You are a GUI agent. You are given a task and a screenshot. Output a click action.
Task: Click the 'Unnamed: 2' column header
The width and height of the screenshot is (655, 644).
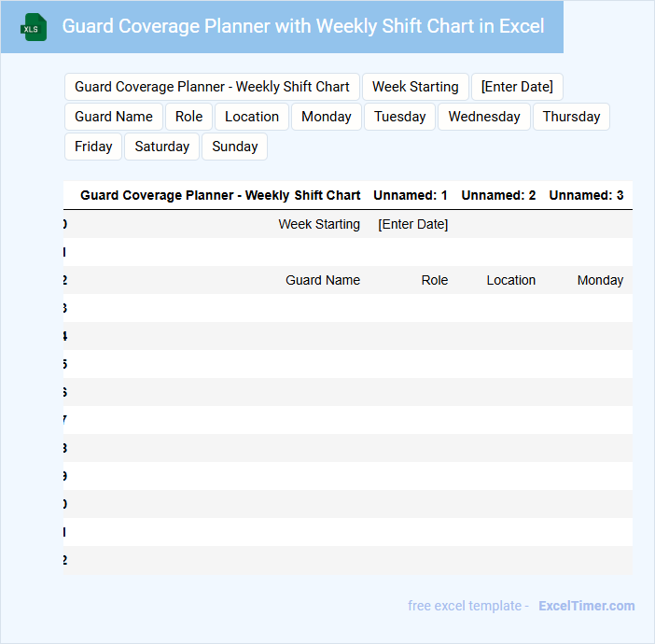pos(498,195)
